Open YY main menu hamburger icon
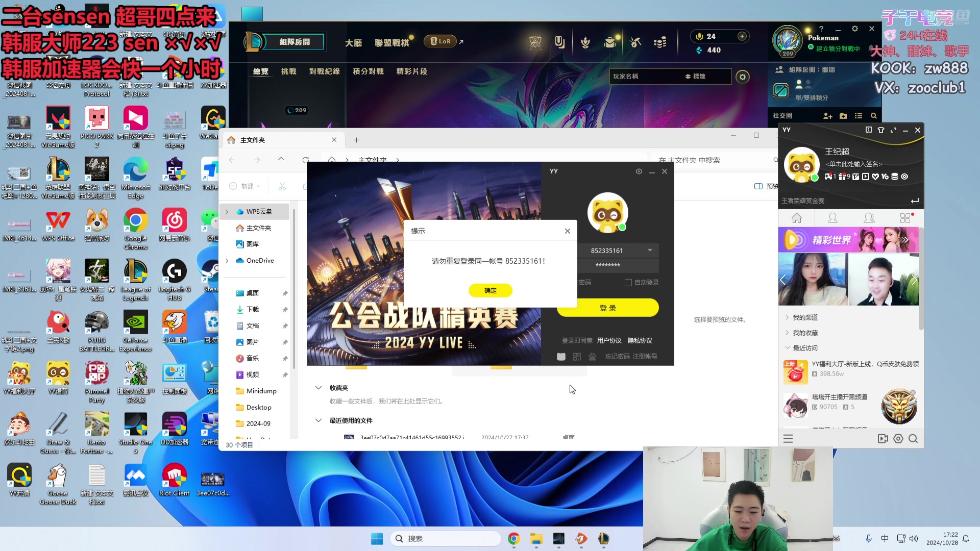This screenshot has width=980, height=551. (x=788, y=439)
